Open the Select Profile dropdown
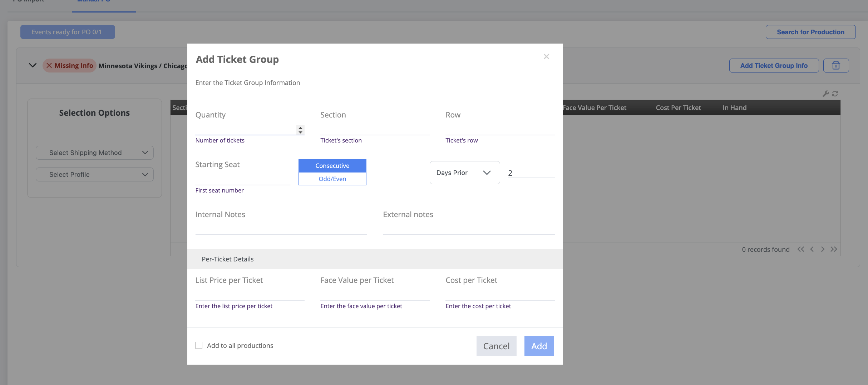The image size is (868, 385). click(x=95, y=175)
